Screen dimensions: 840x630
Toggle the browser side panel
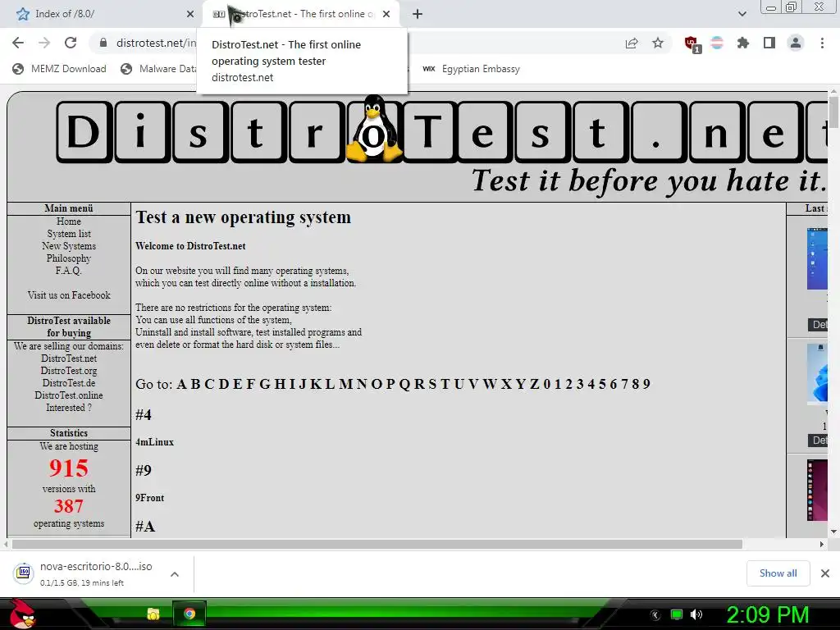pyautogui.click(x=769, y=43)
